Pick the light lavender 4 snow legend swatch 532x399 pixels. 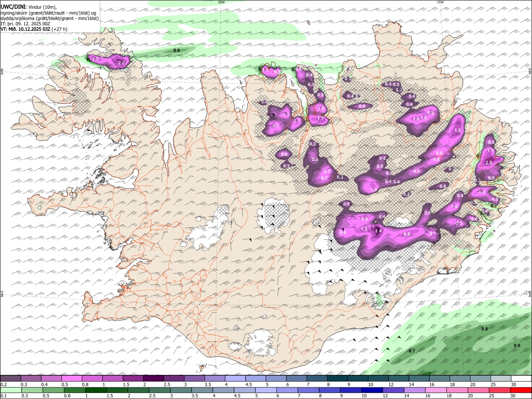[235, 379]
